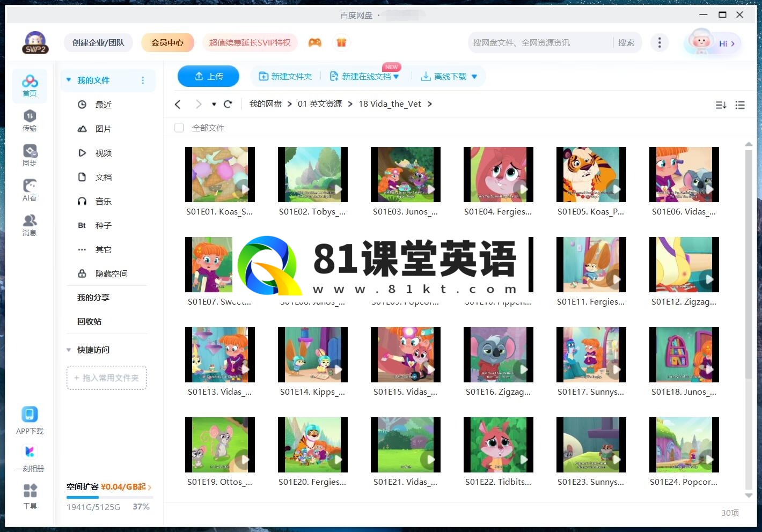
Task: Click 超值续费延长SVIP特权 link
Action: point(250,42)
